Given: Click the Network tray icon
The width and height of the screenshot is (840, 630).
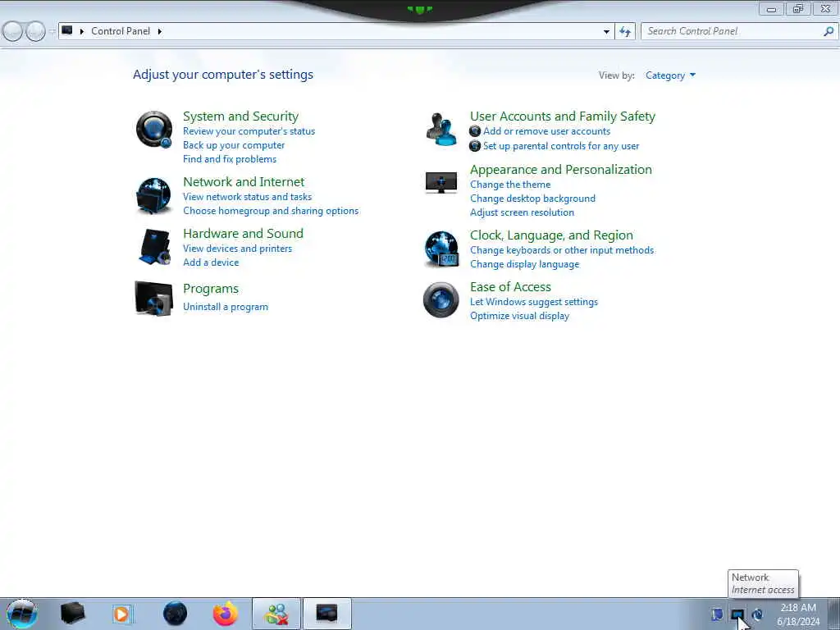Looking at the screenshot, I should click(737, 614).
